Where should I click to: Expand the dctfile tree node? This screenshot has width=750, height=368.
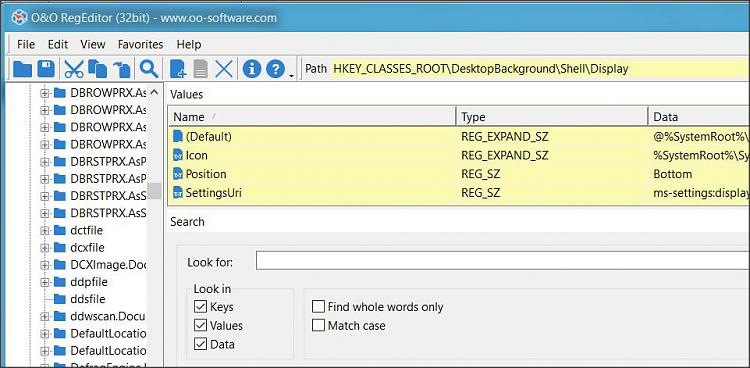45,231
